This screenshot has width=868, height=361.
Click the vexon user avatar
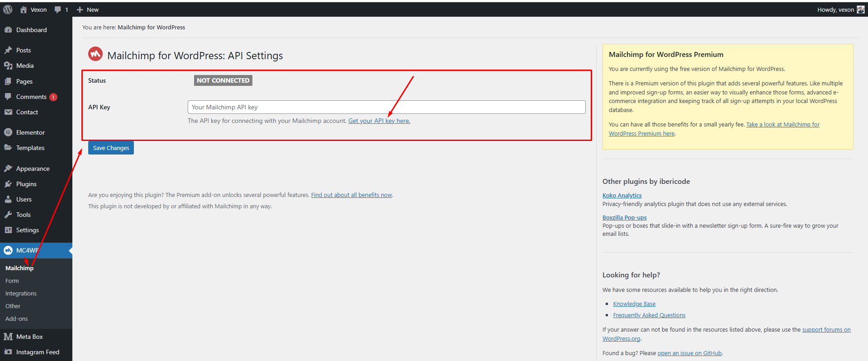click(860, 9)
